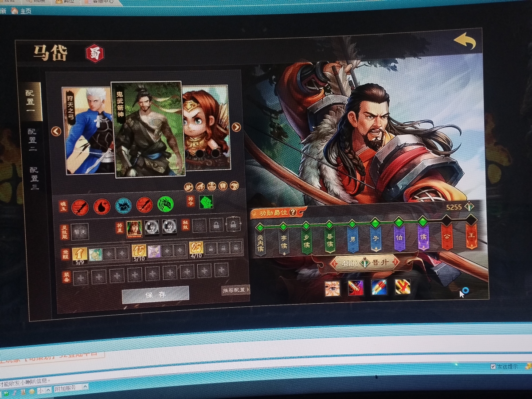Show previous skin with left arrow

[56, 131]
